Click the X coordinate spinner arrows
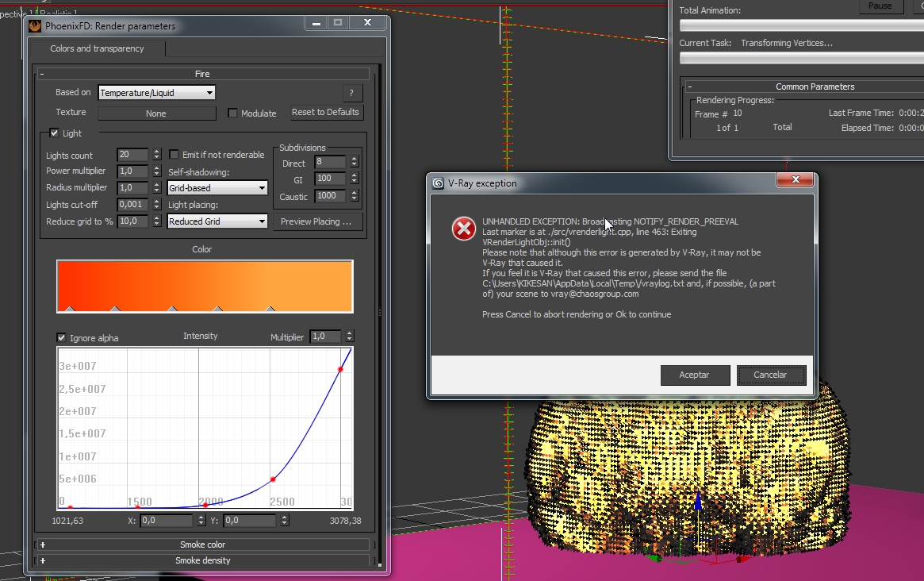 pos(201,520)
